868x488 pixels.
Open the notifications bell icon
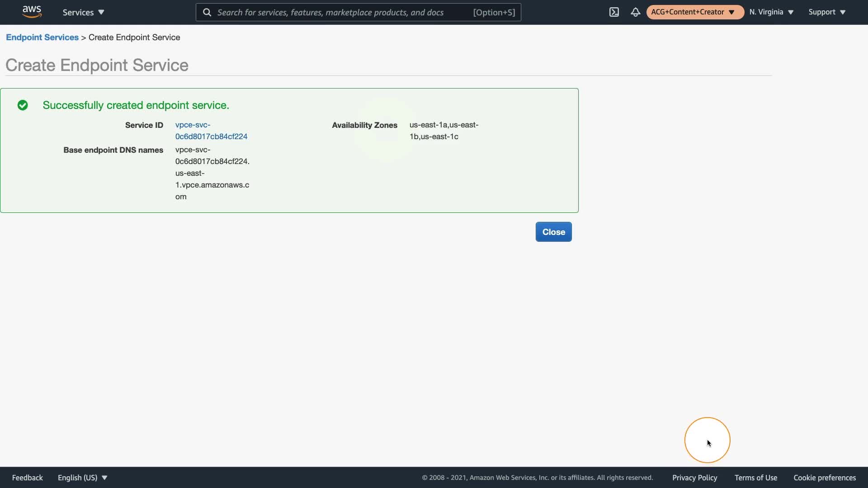pos(635,12)
